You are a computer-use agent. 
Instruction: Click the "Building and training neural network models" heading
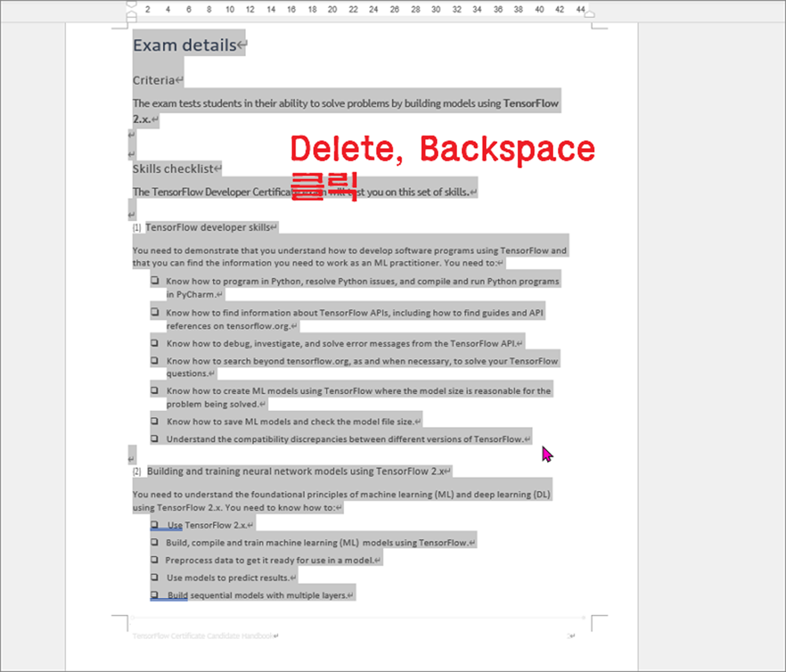[296, 471]
